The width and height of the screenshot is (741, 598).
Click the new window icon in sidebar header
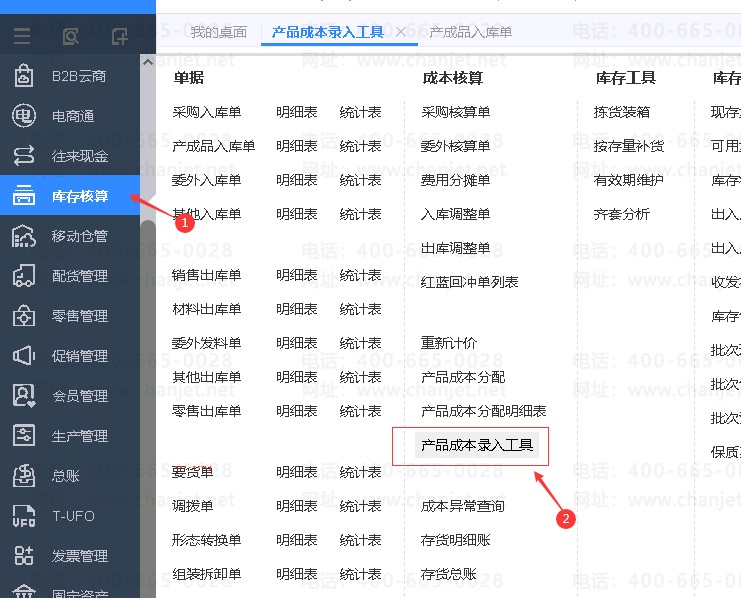point(120,36)
